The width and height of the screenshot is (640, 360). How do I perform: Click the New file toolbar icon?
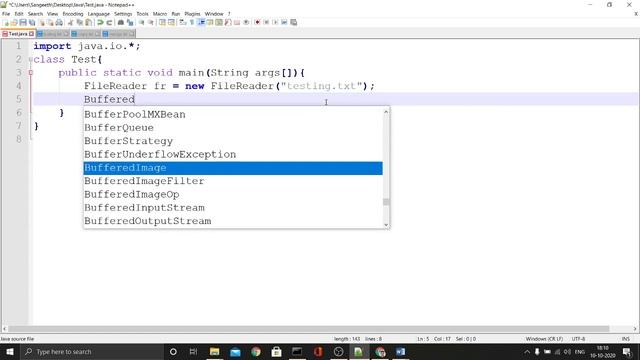5,22
